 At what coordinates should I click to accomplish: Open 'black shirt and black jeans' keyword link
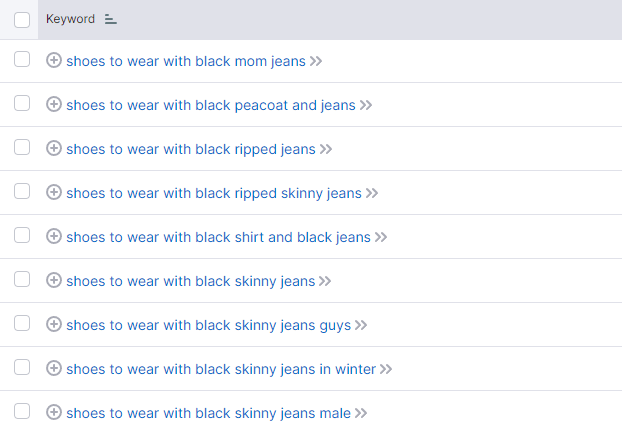(x=218, y=237)
